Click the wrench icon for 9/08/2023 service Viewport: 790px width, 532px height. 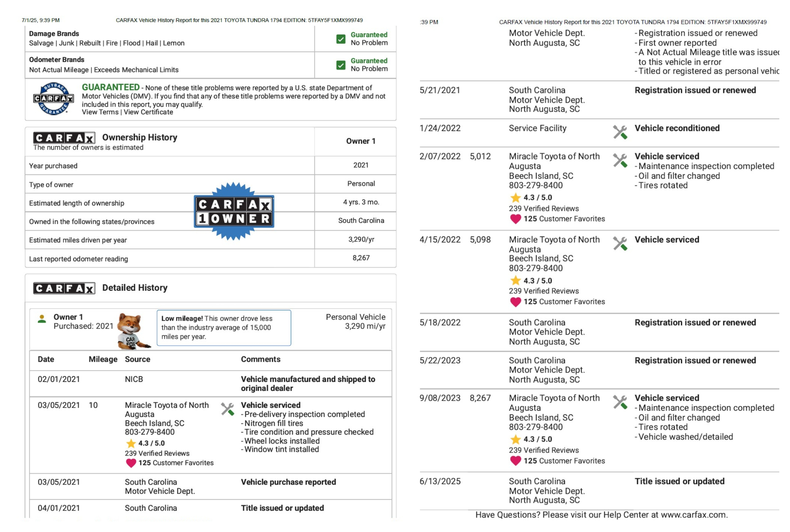point(620,402)
